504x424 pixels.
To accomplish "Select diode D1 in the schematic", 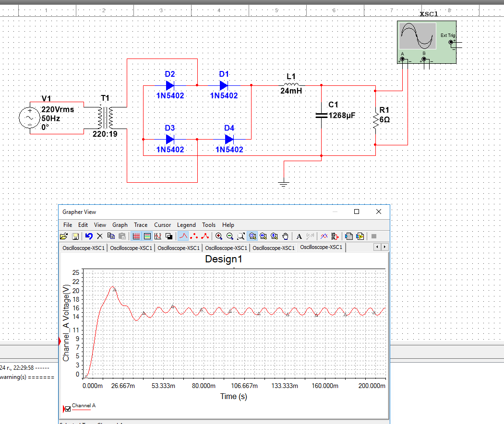I will coord(224,85).
